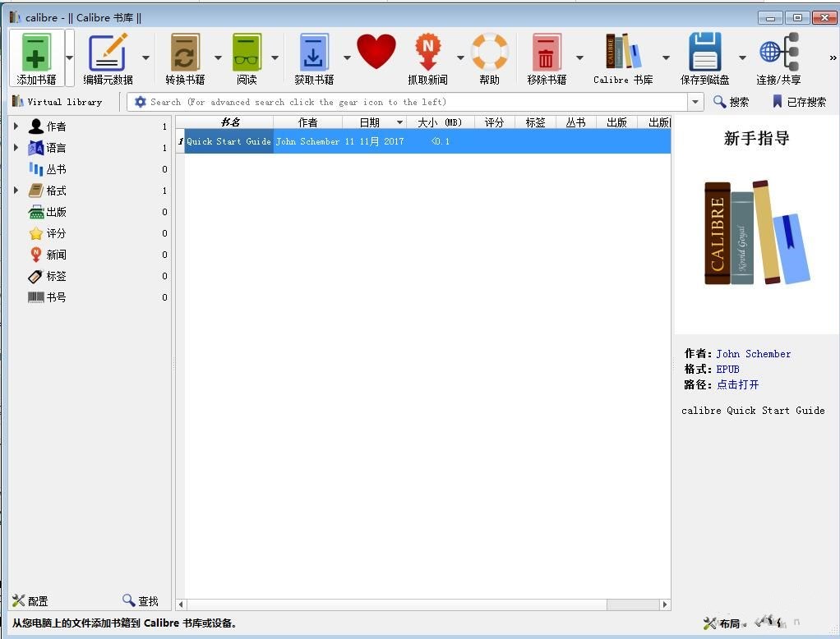Click the search gear advanced search icon
840x639 pixels.
point(141,102)
